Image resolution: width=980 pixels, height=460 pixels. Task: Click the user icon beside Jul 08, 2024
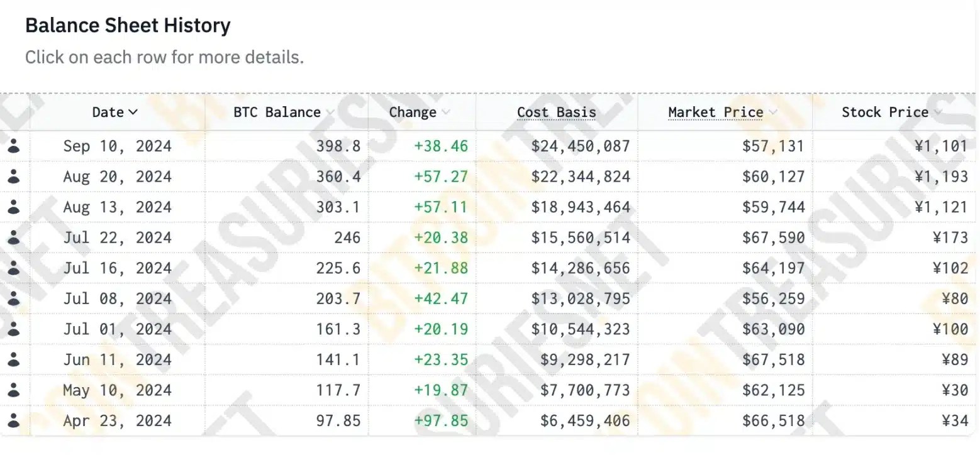pos(14,298)
